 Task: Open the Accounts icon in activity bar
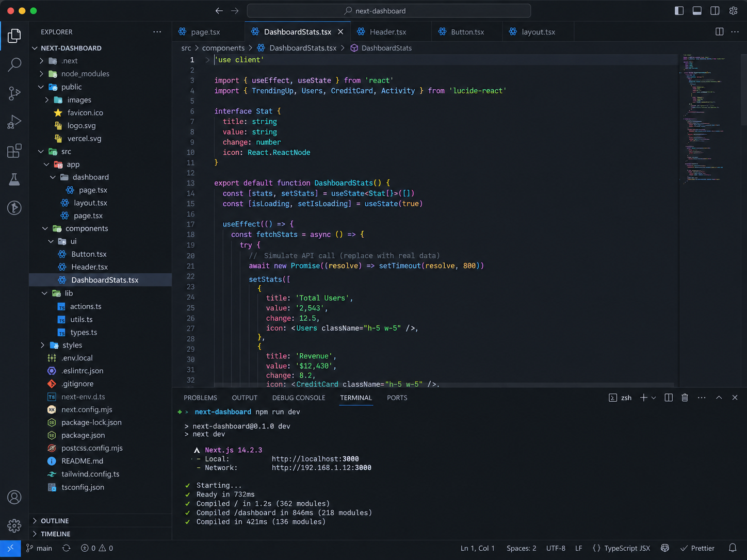14,497
